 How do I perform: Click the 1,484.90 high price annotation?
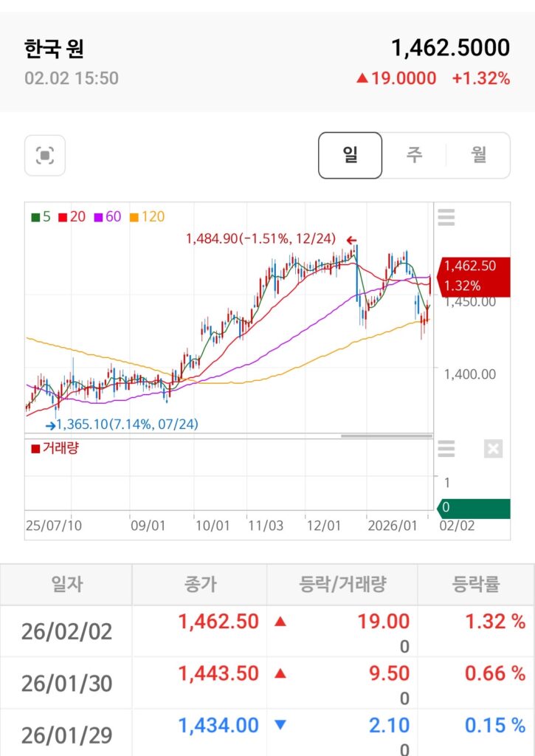point(260,239)
